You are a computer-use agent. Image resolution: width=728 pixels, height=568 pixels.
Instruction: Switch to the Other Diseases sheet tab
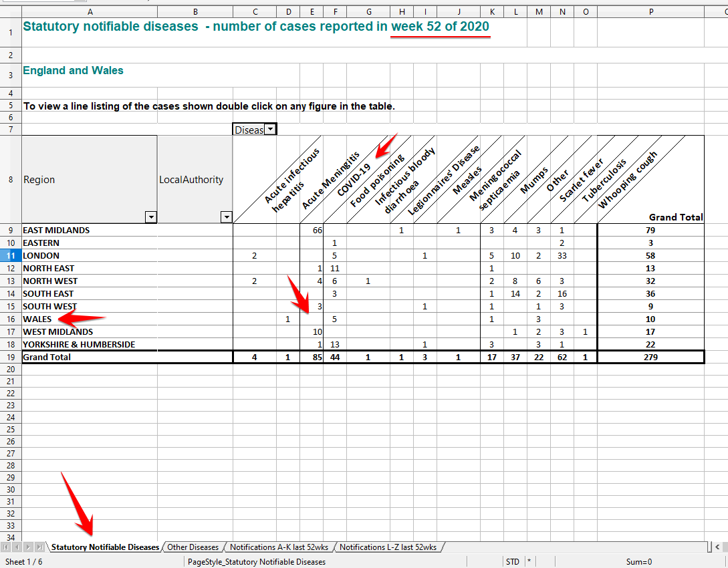193,547
